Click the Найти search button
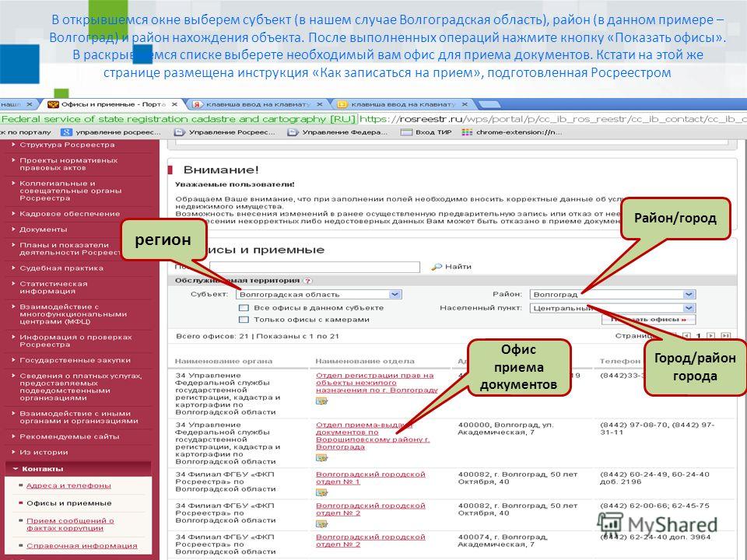The width and height of the screenshot is (747, 560). click(x=458, y=267)
